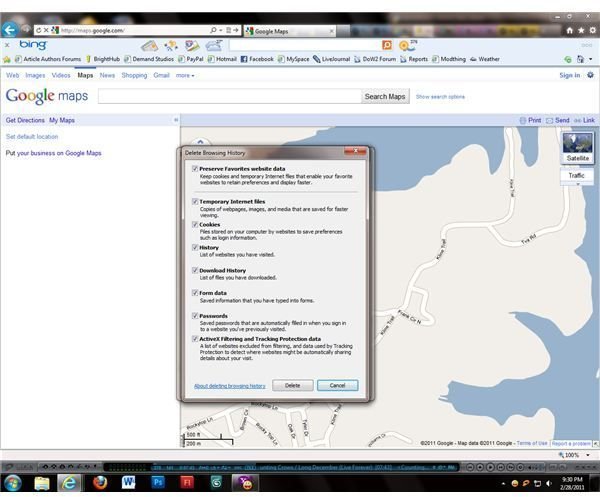Click the browser Back arrow button
This screenshot has height=497, width=600.
(x=9, y=30)
